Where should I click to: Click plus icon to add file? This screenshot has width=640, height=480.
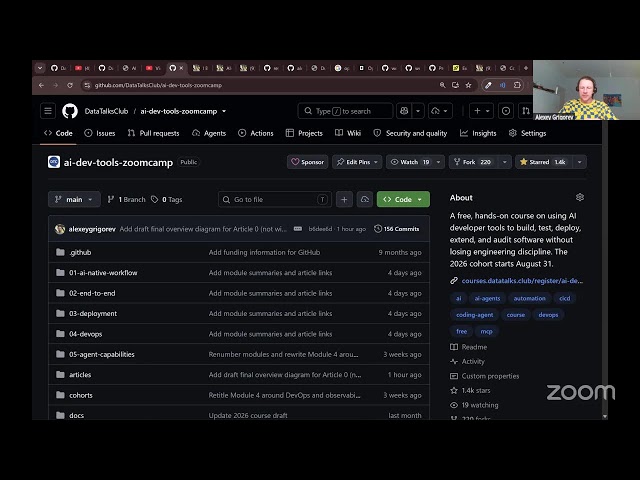(344, 200)
